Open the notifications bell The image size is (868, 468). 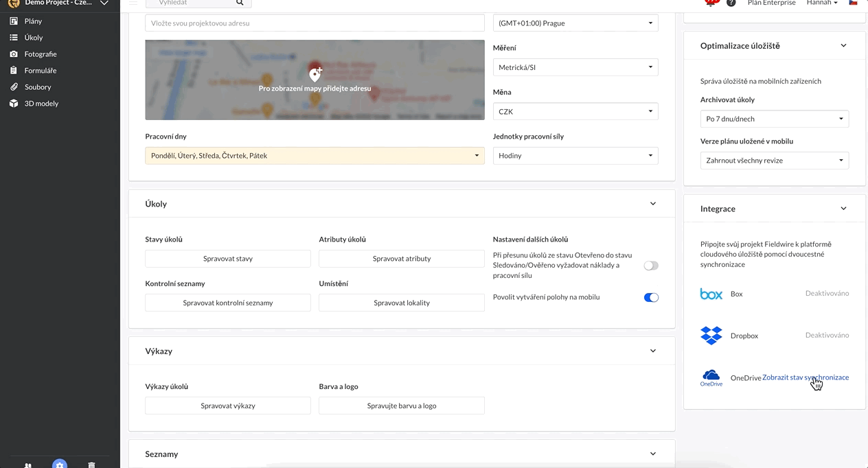pos(712,3)
